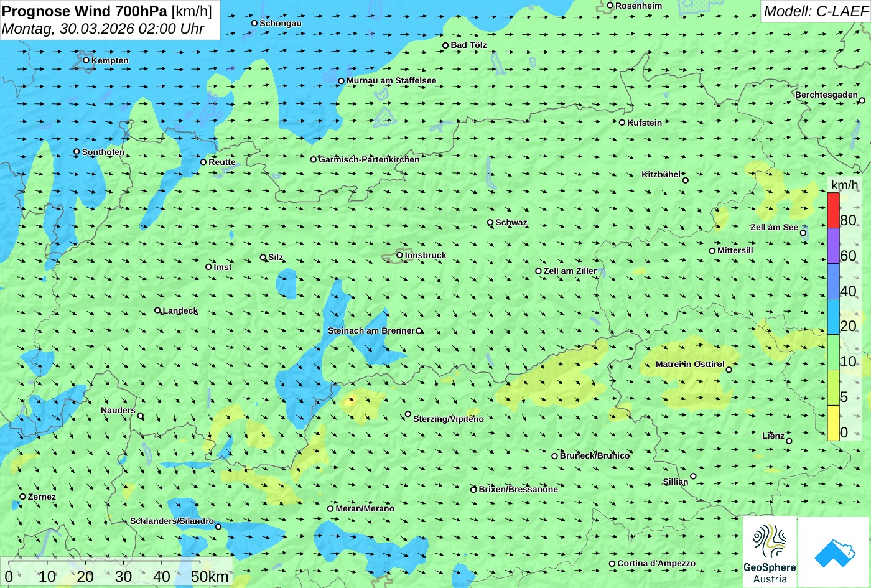Viewport: 871px width, 588px height.
Task: Select the Schongau city marker
Action: [254, 23]
